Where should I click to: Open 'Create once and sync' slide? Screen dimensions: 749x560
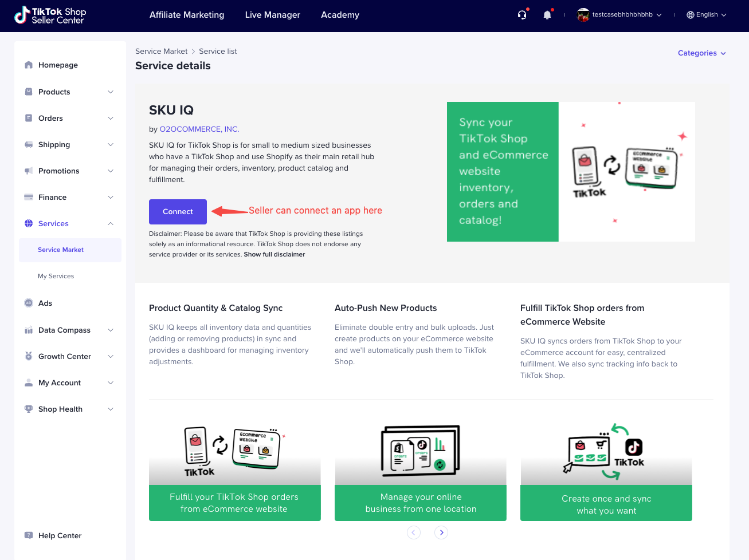coord(606,472)
